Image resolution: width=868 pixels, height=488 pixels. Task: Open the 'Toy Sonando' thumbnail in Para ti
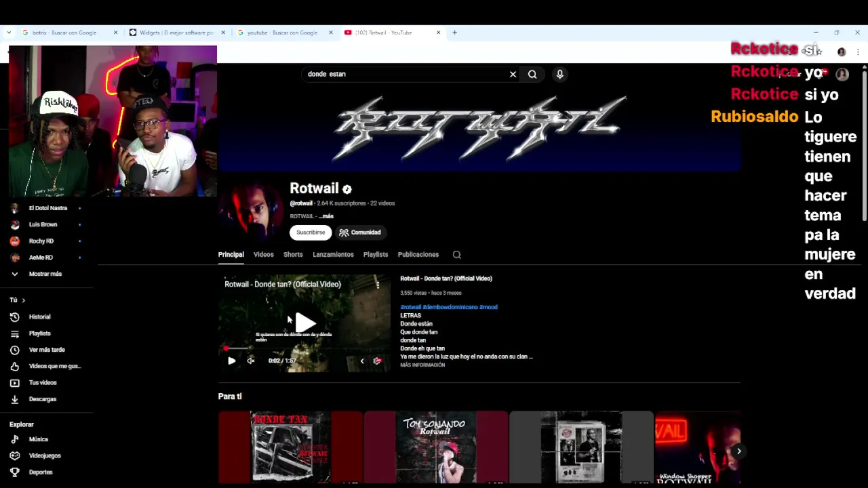tap(435, 447)
